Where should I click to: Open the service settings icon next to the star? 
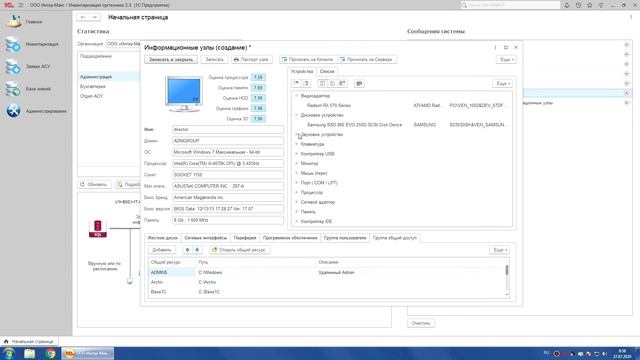click(601, 5)
